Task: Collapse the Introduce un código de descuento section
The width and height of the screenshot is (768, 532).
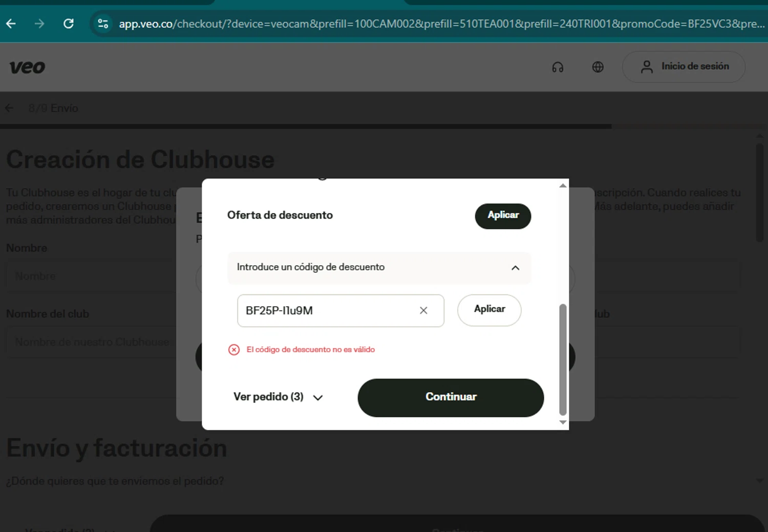Action: [x=379, y=267]
